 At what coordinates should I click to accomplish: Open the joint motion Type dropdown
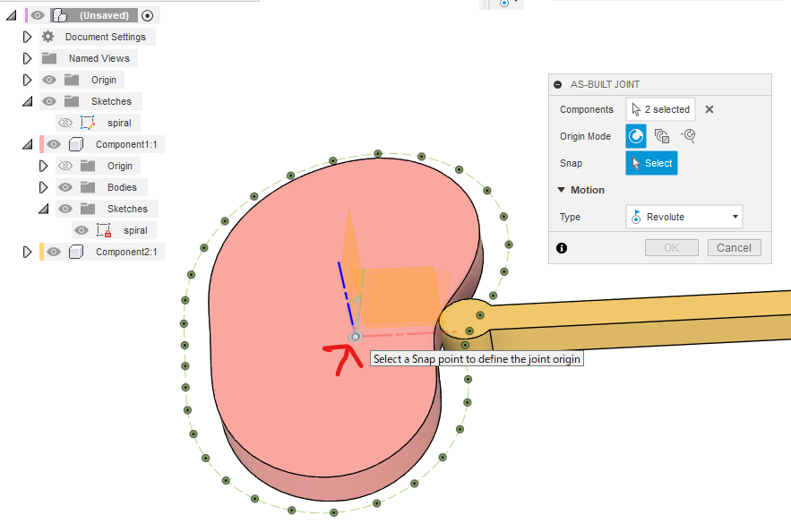[x=684, y=217]
